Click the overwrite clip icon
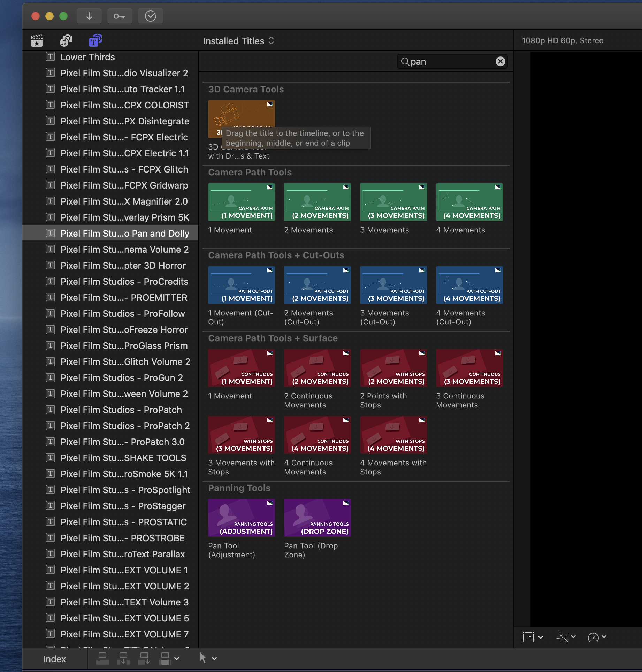The height and width of the screenshot is (672, 642). [x=165, y=658]
